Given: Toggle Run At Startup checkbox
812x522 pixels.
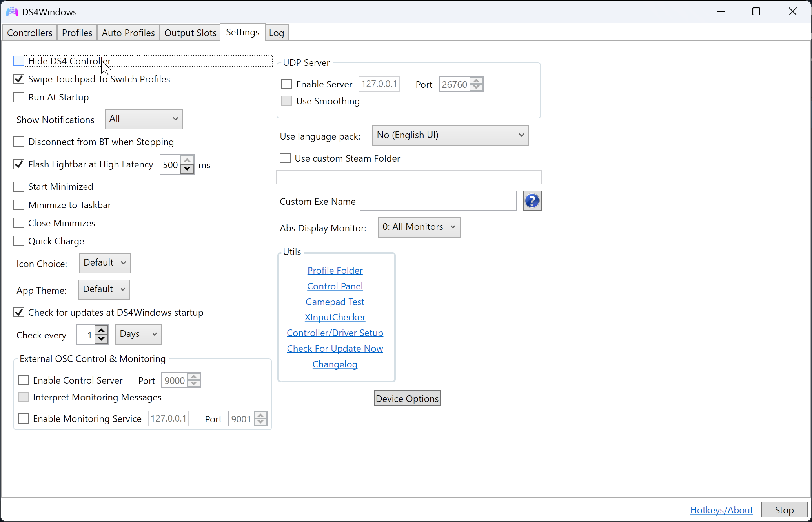Looking at the screenshot, I should tap(19, 97).
